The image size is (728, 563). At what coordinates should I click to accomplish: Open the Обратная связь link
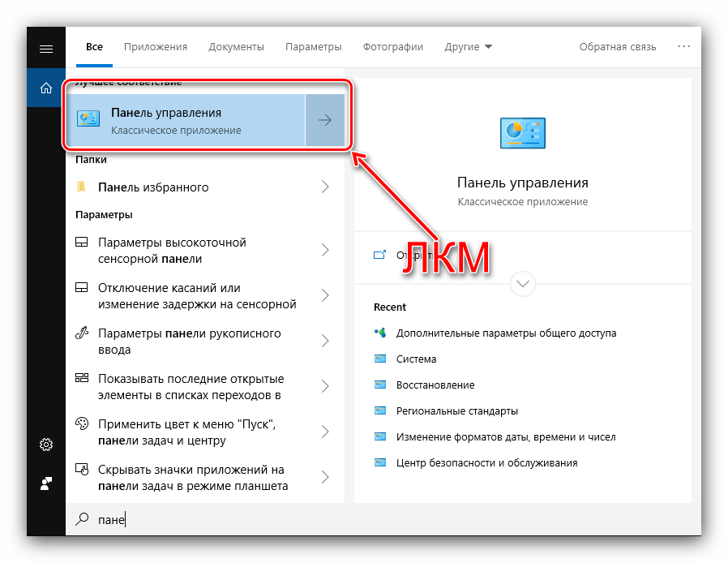tap(618, 47)
